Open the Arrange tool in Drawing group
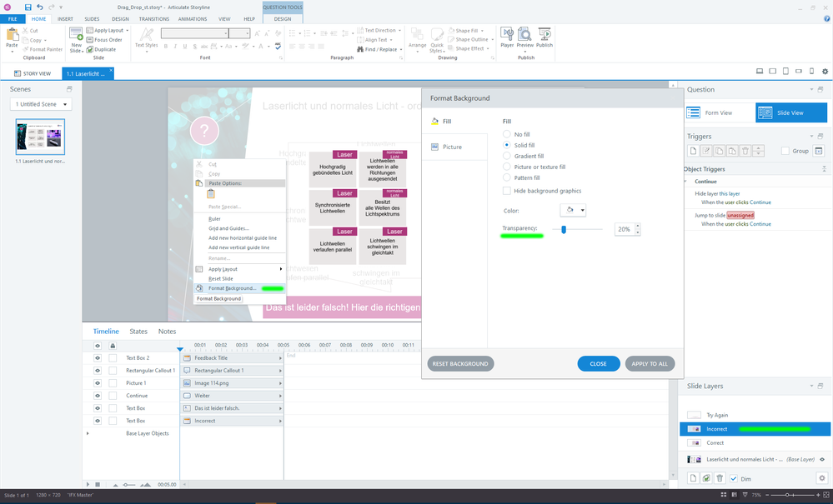833x504 pixels. [x=417, y=38]
